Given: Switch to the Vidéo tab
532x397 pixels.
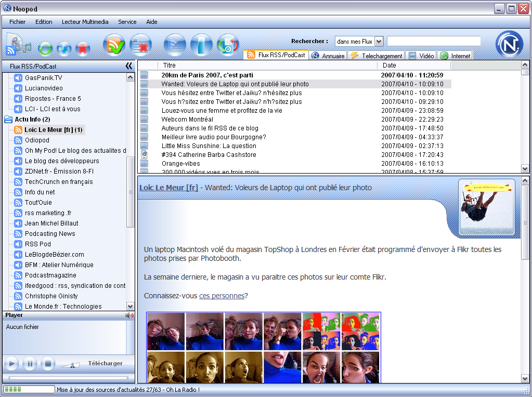Looking at the screenshot, I should (421, 56).
